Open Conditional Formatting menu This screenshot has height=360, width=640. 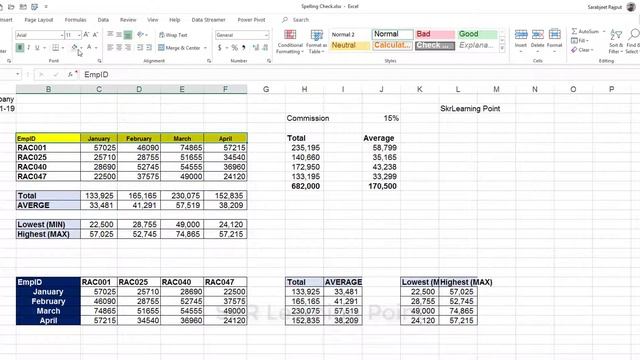[x=290, y=42]
